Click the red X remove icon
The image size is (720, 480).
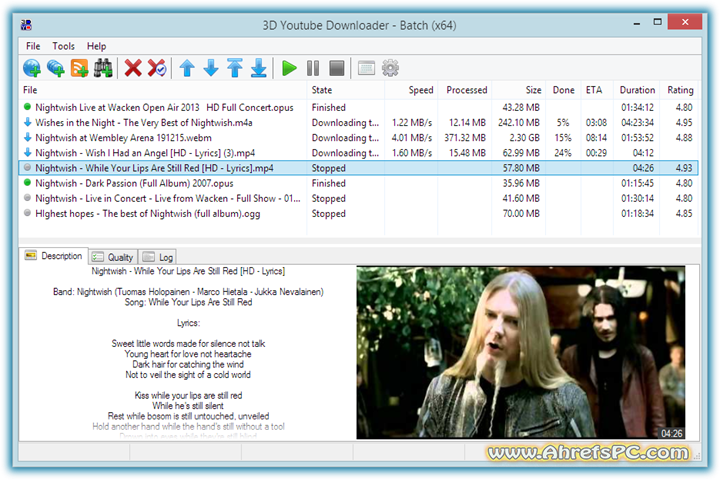[x=133, y=68]
